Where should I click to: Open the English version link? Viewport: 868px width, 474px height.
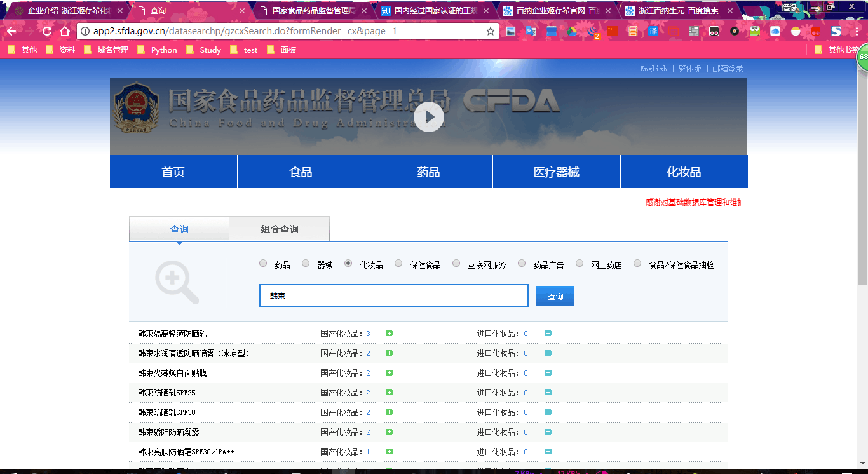(654, 69)
